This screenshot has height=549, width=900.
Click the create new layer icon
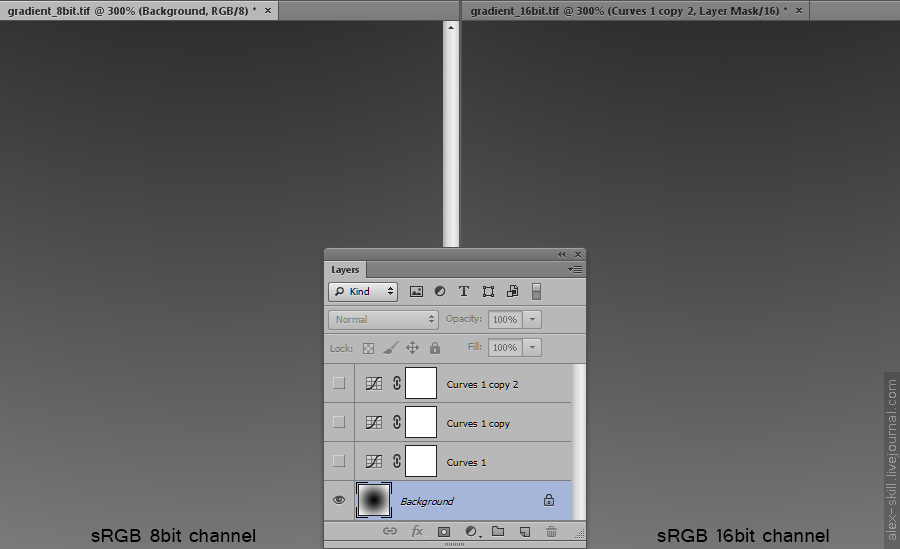[524, 532]
